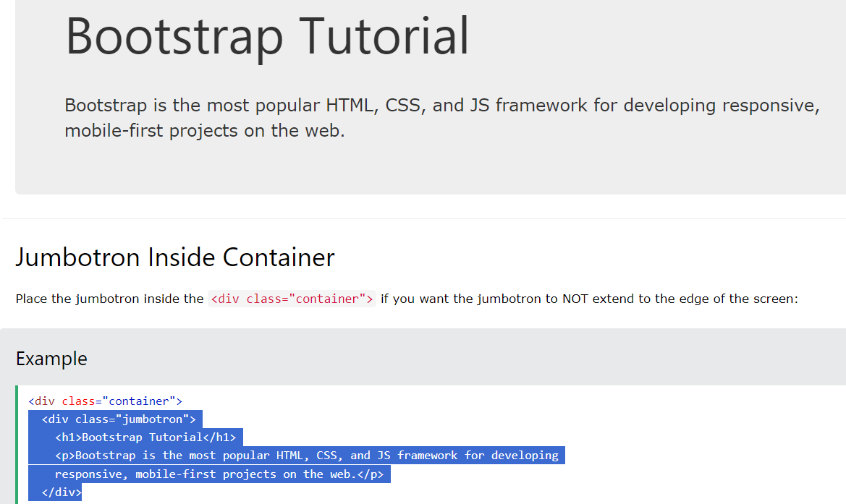Screen dimensions: 846x504
Task: Click the closing div tag in code
Action: pos(61,492)
